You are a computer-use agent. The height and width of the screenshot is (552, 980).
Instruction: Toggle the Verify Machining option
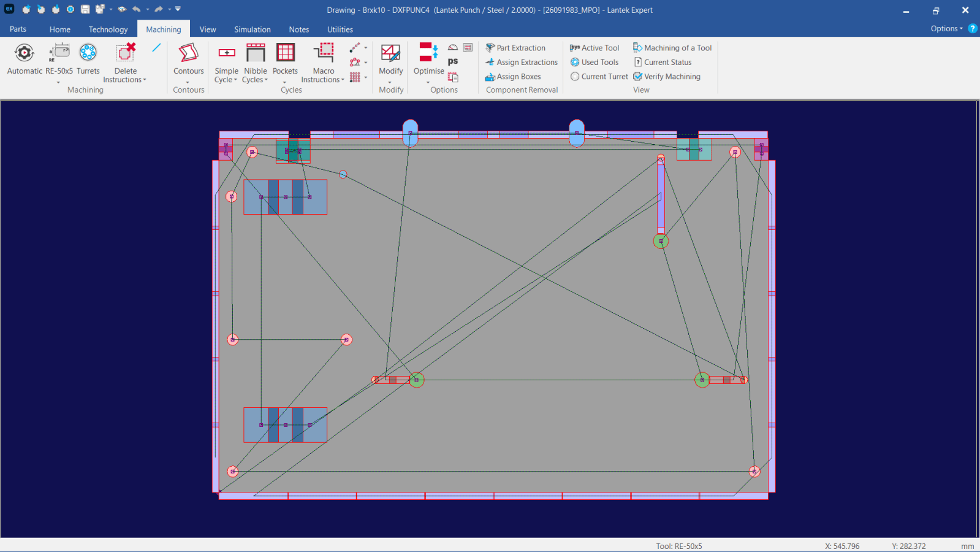click(638, 77)
